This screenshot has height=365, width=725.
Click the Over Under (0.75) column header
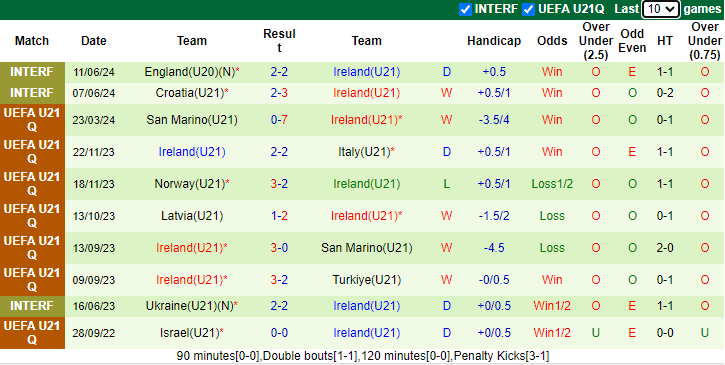point(705,41)
